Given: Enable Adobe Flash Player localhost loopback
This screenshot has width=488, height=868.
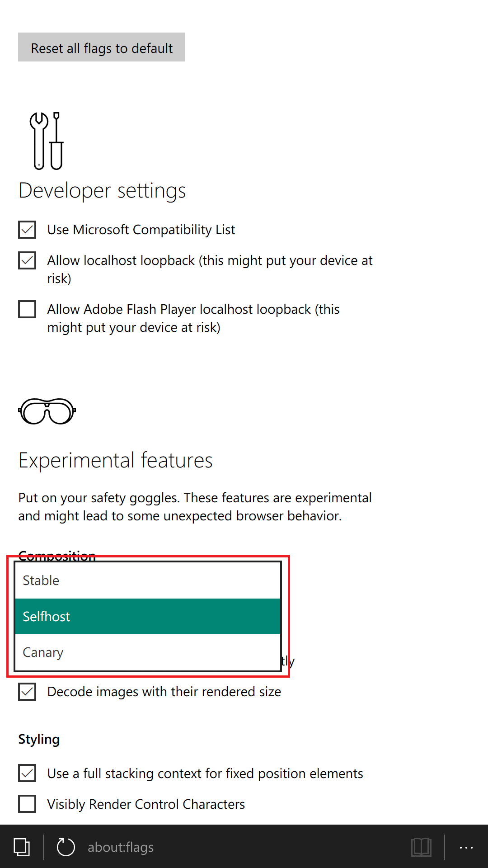Looking at the screenshot, I should coord(27,309).
